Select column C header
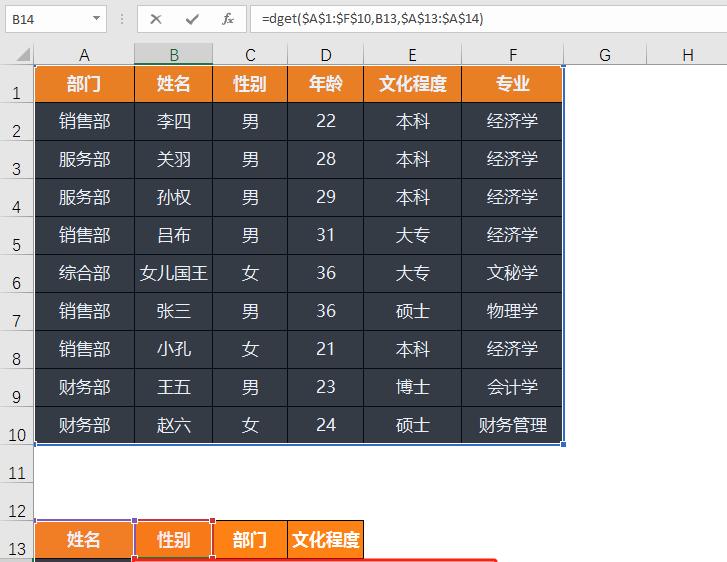 coord(250,54)
